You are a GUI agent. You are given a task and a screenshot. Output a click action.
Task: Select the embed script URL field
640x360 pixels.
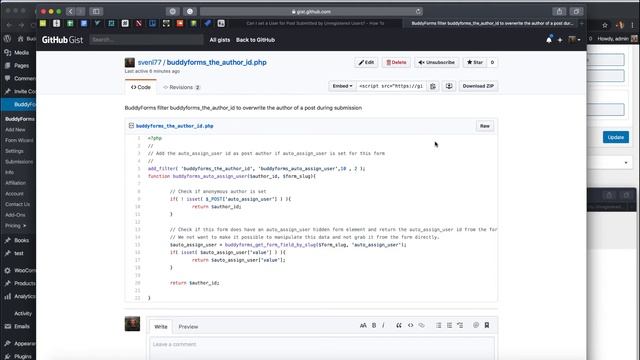click(391, 86)
